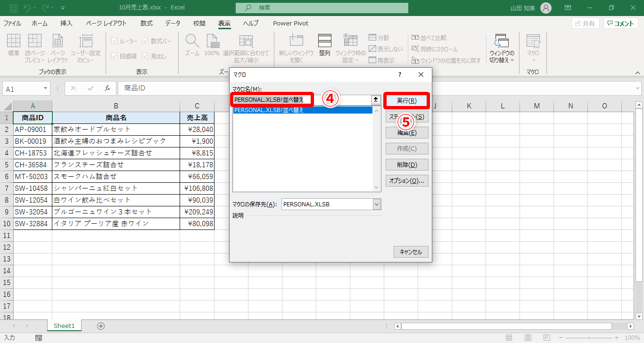Viewport: 644px width, 343px height.
Task: Switch to the ホーム tab
Action: (x=40, y=23)
